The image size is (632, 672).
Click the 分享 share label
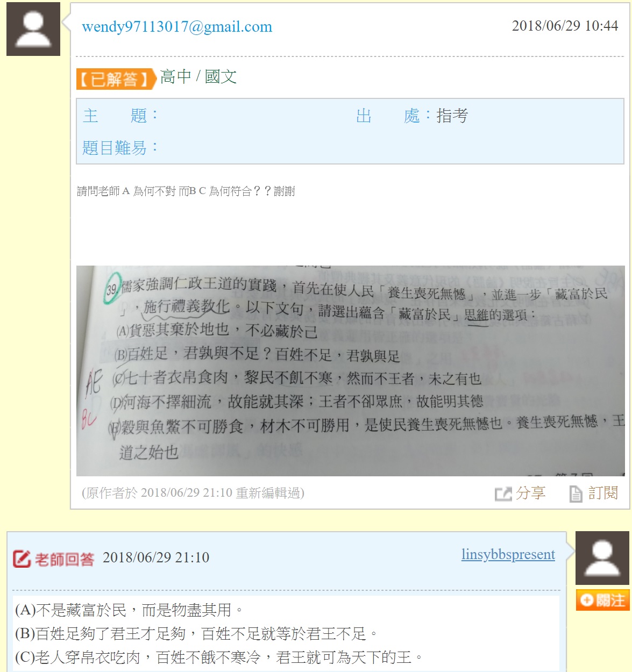[x=530, y=493]
